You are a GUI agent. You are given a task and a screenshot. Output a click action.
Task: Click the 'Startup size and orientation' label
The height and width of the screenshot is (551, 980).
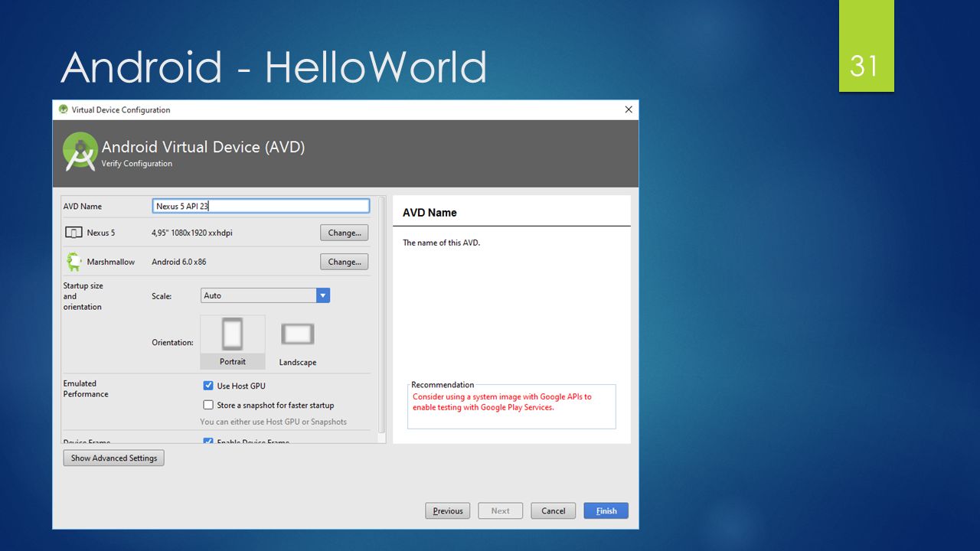[x=83, y=296]
